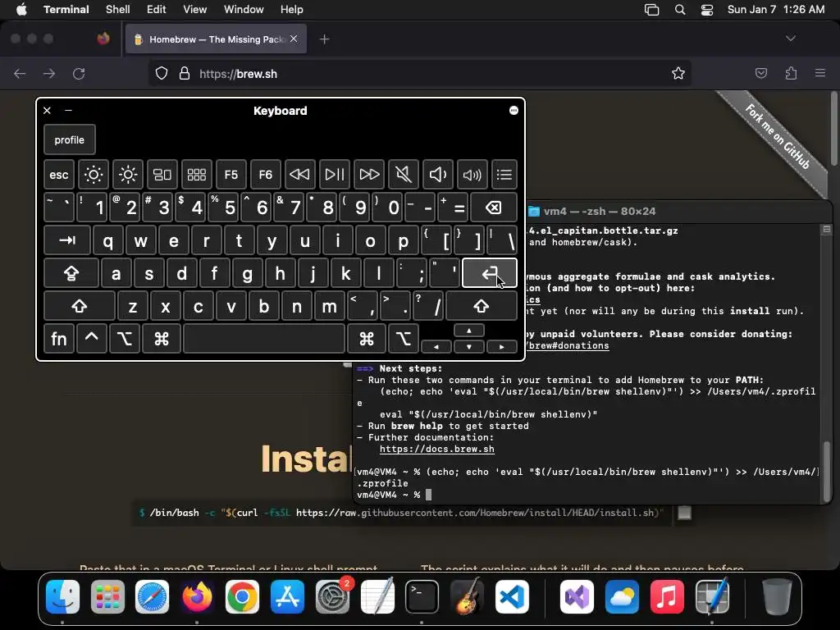Tap the Tab key on the virtual keyboard
The width and height of the screenshot is (840, 630).
(x=67, y=240)
